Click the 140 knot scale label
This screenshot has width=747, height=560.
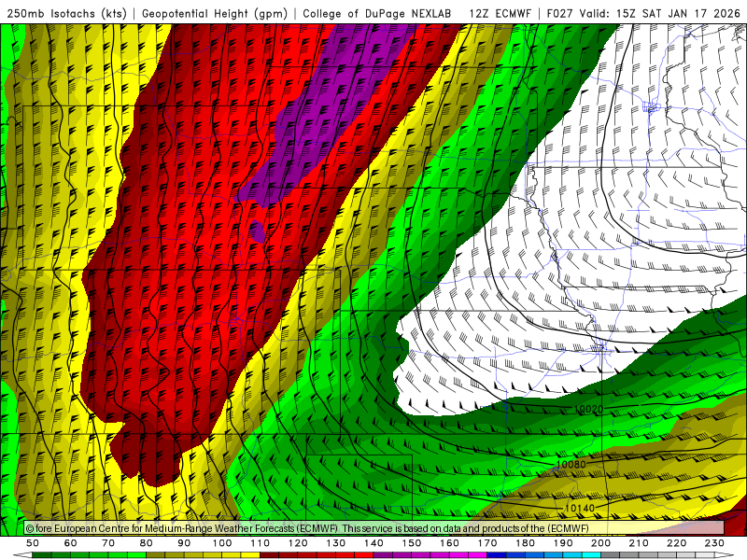(x=373, y=543)
